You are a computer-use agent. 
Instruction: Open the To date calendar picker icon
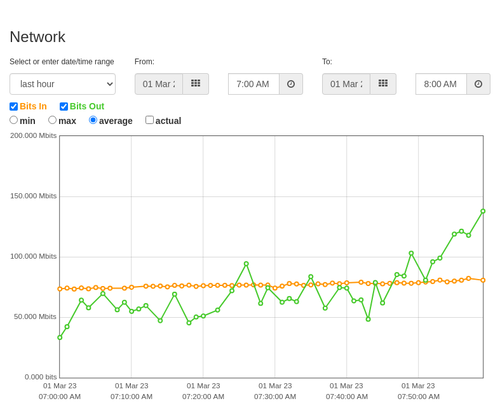coord(383,84)
